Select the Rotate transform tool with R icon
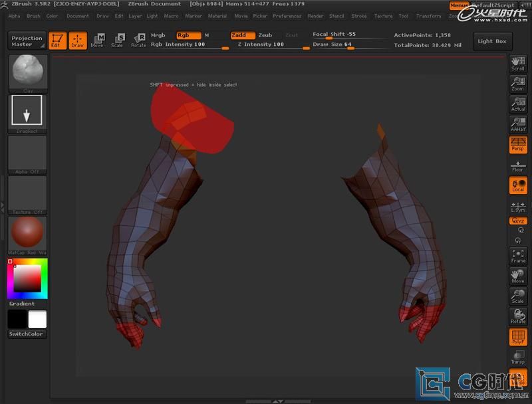 click(x=138, y=41)
